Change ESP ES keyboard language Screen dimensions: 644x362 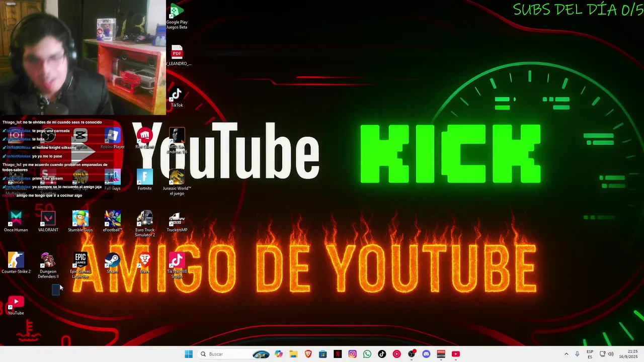coord(590,354)
